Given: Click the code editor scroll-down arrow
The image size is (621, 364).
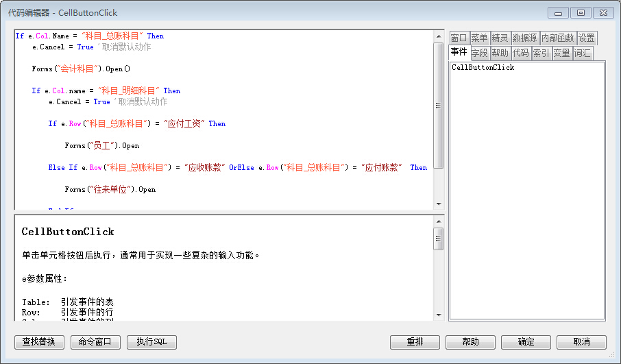Looking at the screenshot, I should (439, 204).
